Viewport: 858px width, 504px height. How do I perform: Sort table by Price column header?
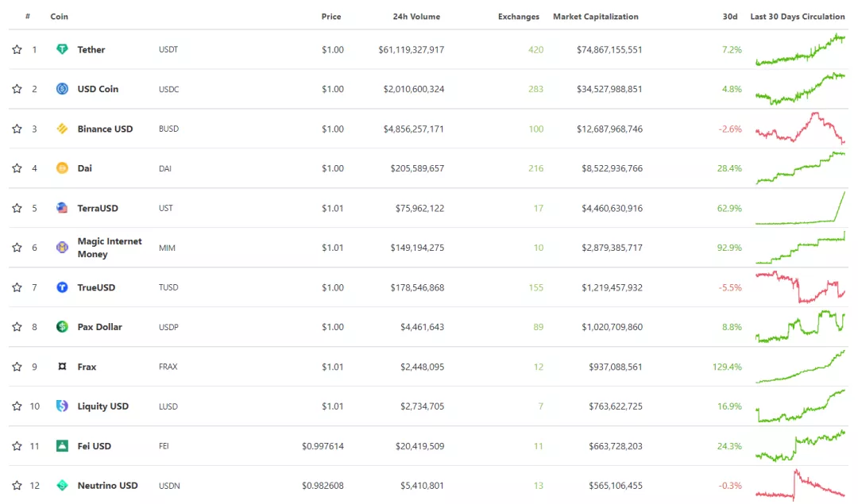331,17
